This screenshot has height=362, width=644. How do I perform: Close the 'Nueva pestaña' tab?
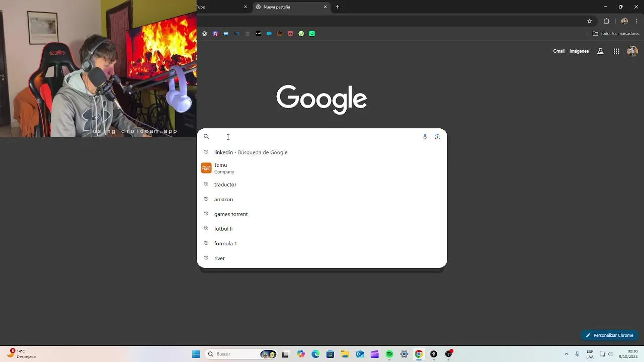pos(326,7)
